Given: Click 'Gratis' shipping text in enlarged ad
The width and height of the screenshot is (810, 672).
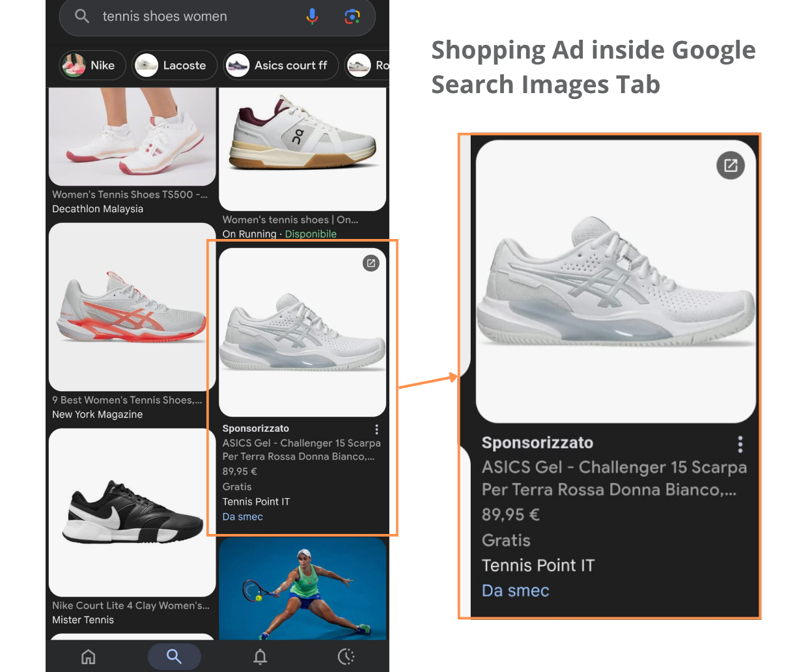Looking at the screenshot, I should tap(506, 540).
